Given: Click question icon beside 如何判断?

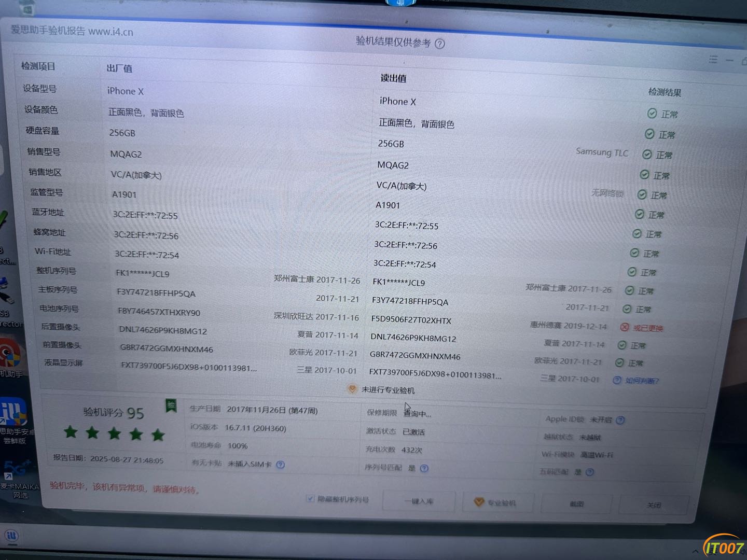Looking at the screenshot, I should click(617, 380).
